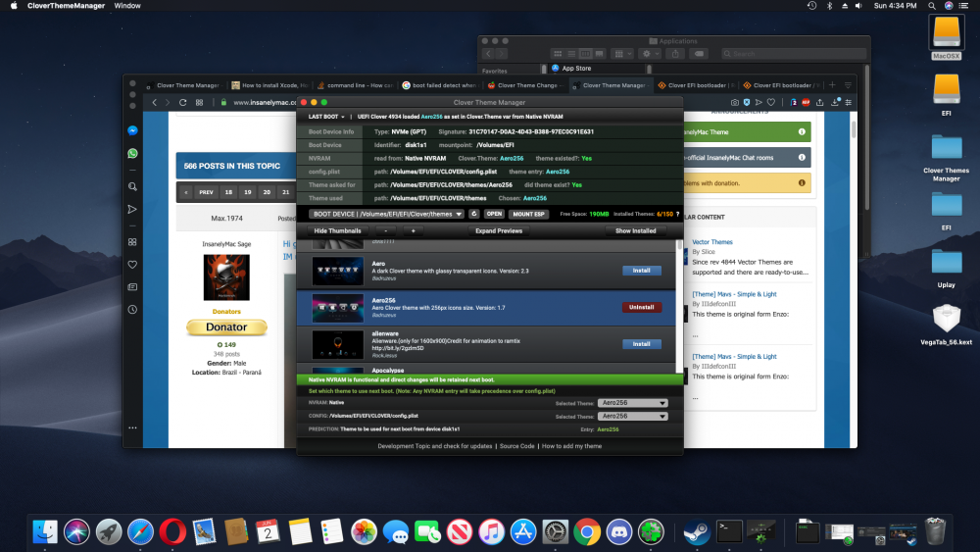Open the share icon in Opera's toolbar
This screenshot has width=980, height=552.
819,103
